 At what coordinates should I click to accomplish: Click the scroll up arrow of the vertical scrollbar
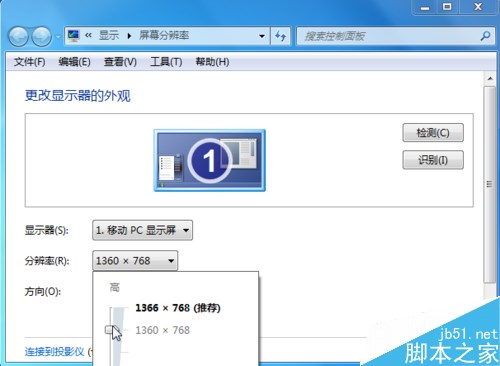click(490, 79)
